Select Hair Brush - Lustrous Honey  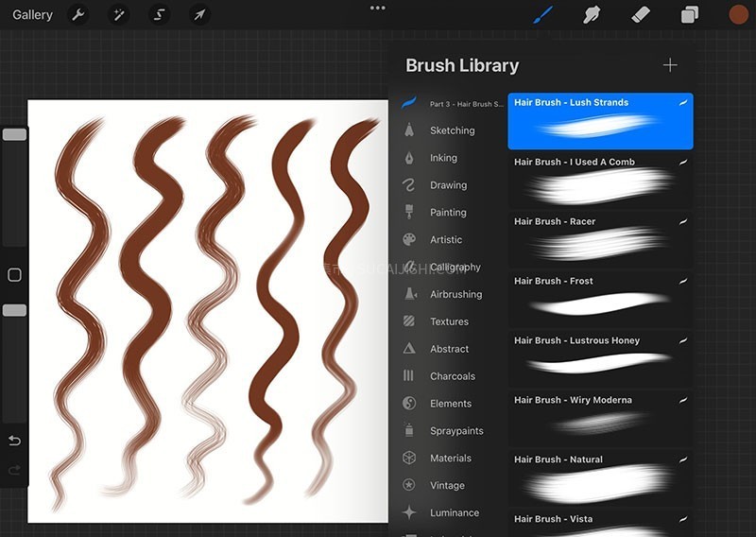click(600, 359)
